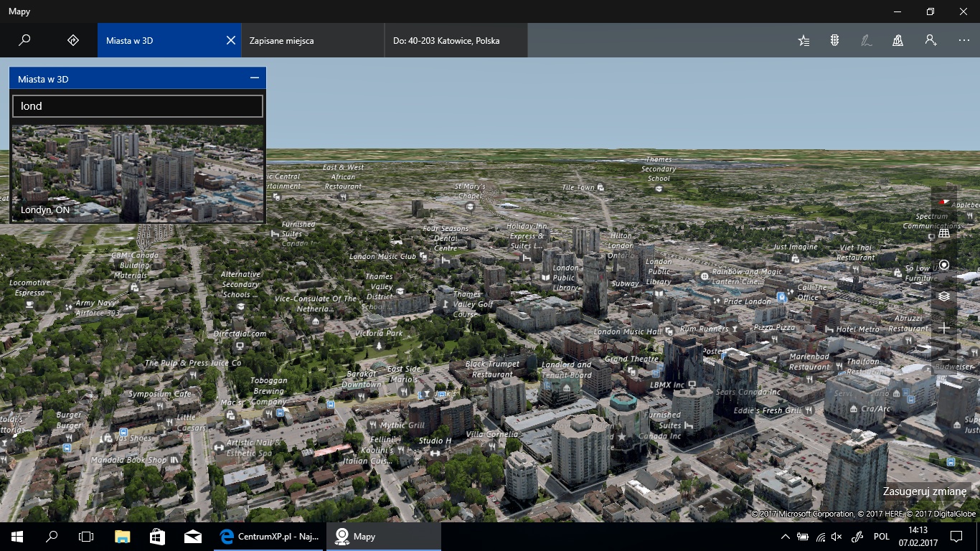Zoom out with the minus button
Image resolution: width=980 pixels, height=551 pixels.
[x=944, y=359]
